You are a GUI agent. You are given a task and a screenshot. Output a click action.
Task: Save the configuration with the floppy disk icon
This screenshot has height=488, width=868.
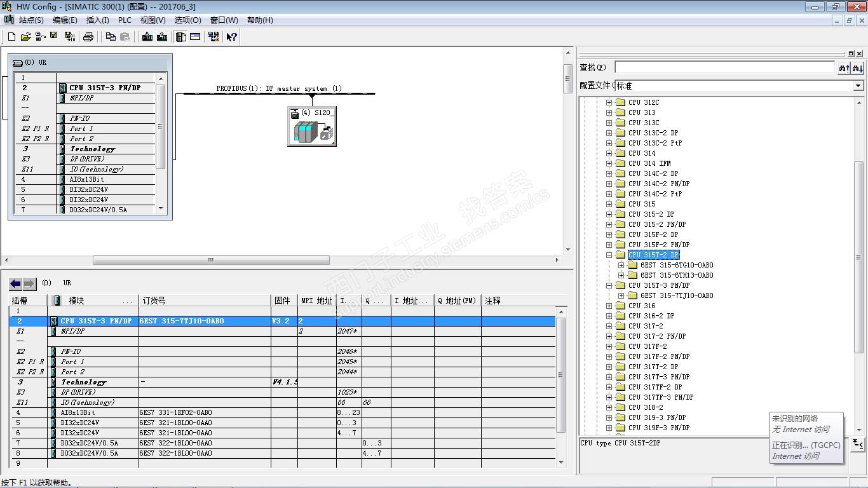54,36
